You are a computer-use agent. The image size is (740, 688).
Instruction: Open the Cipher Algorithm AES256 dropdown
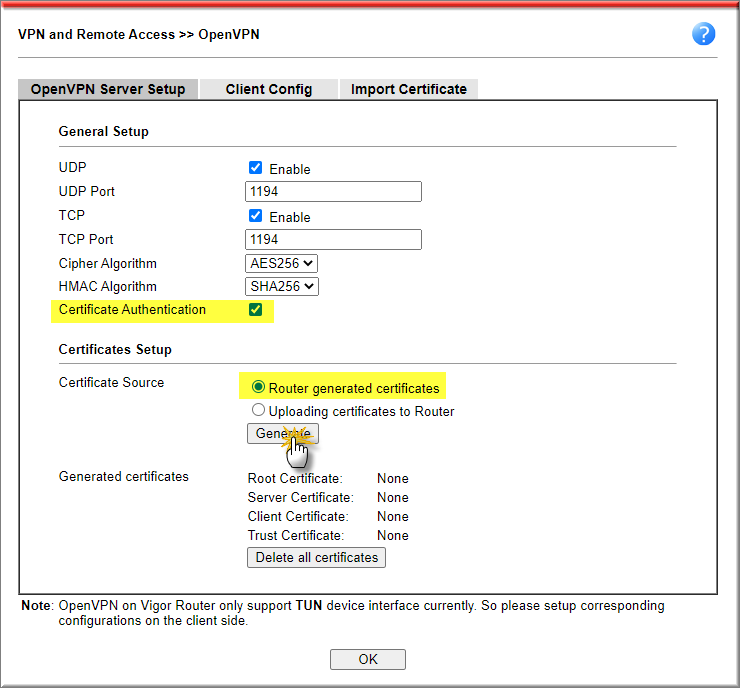[x=281, y=263]
